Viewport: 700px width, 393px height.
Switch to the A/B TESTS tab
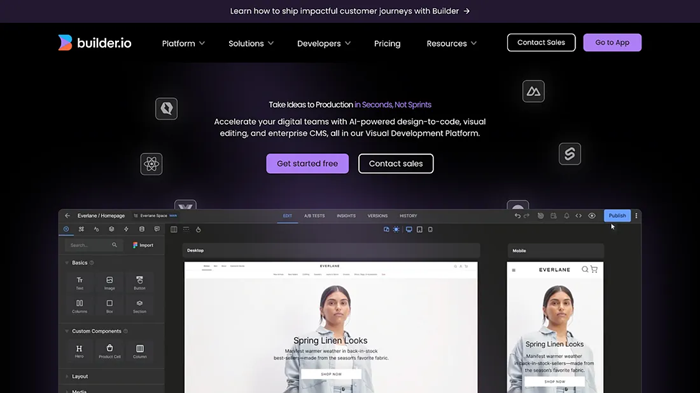[314, 216]
